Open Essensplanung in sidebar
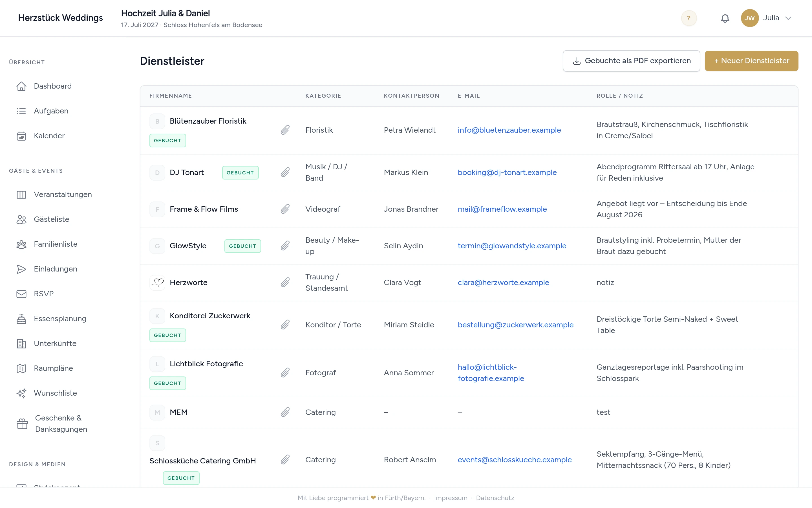 (60, 319)
